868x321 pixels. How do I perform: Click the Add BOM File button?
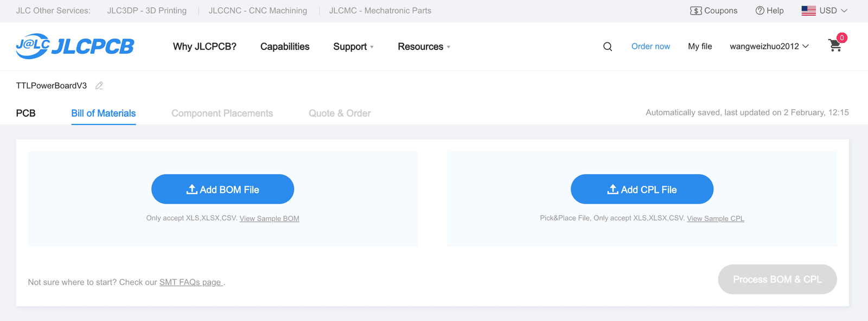222,189
